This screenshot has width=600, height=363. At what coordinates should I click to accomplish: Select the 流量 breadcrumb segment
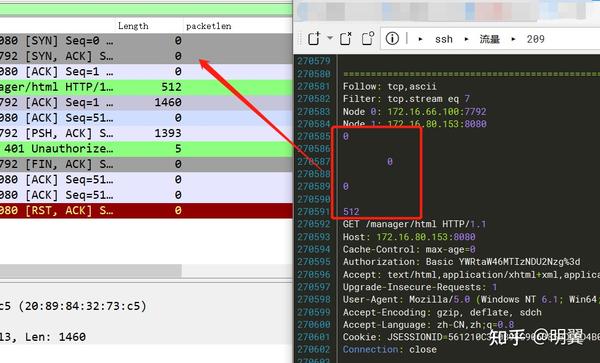(x=490, y=39)
